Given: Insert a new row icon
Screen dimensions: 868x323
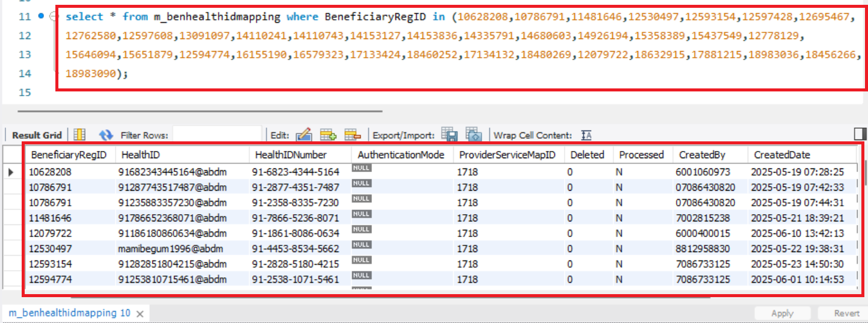Looking at the screenshot, I should coord(328,135).
